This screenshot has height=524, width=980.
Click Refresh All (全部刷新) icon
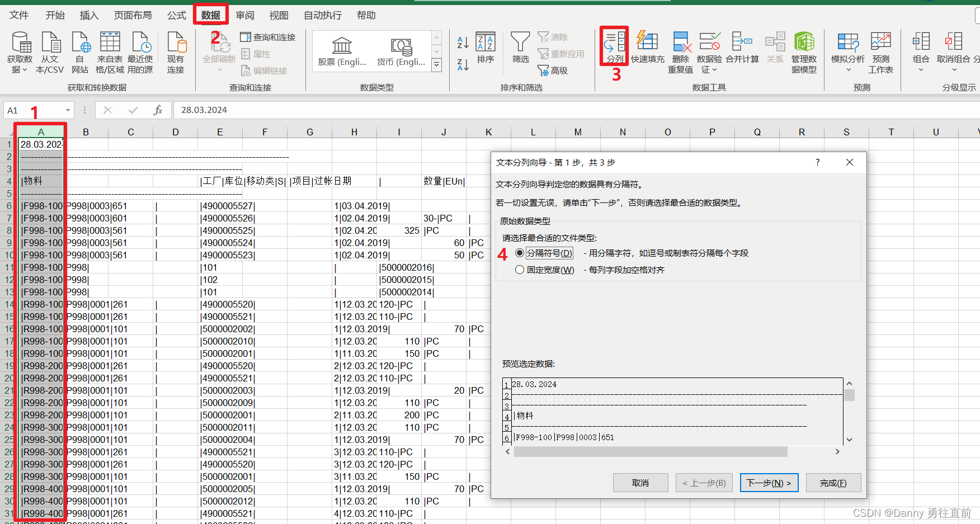(219, 43)
